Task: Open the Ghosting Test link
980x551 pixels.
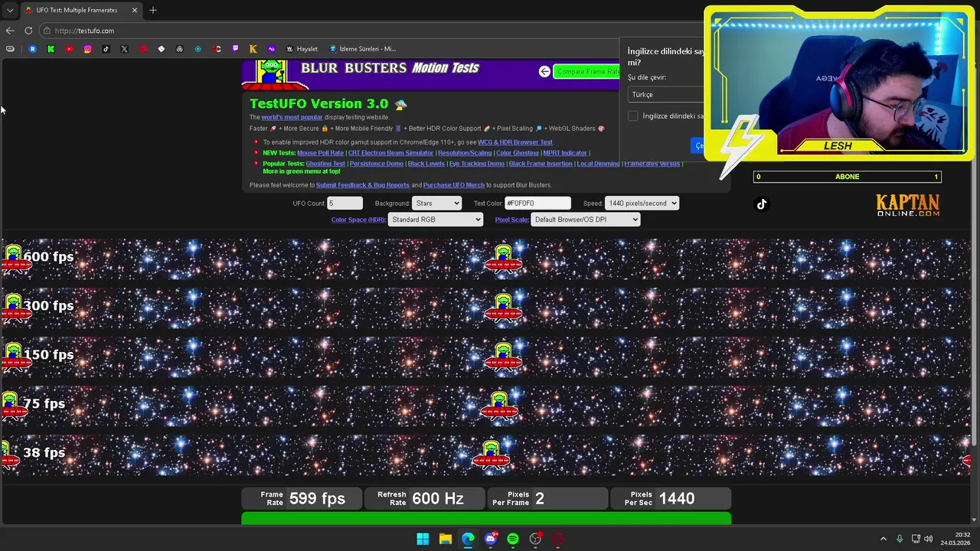Action: [325, 164]
